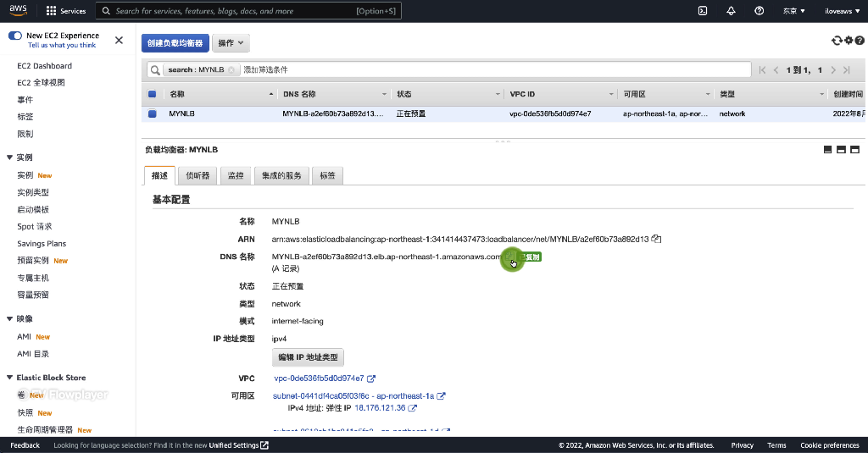The image size is (868, 453).
Task: Open 快照 in sidebar
Action: click(x=25, y=412)
